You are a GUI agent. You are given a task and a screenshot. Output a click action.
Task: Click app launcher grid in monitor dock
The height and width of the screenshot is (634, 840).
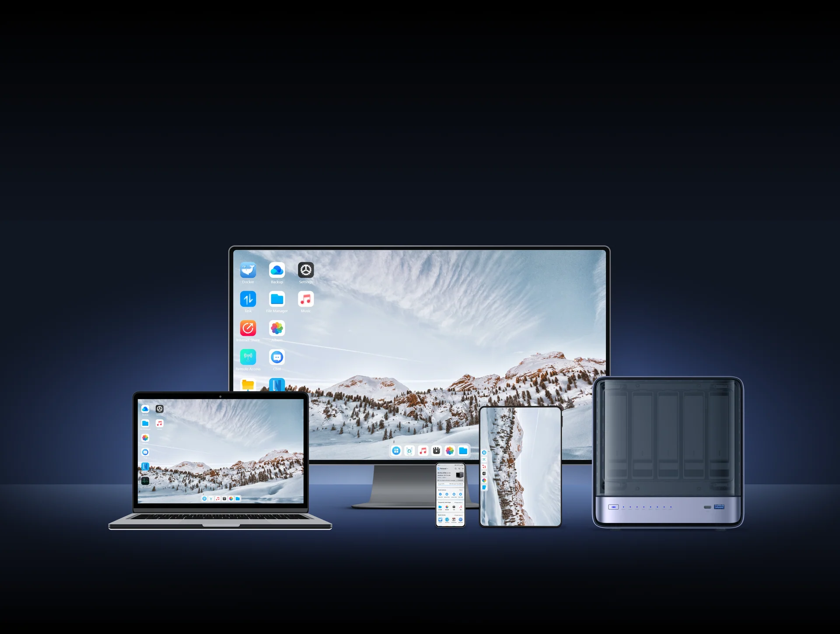pyautogui.click(x=396, y=451)
